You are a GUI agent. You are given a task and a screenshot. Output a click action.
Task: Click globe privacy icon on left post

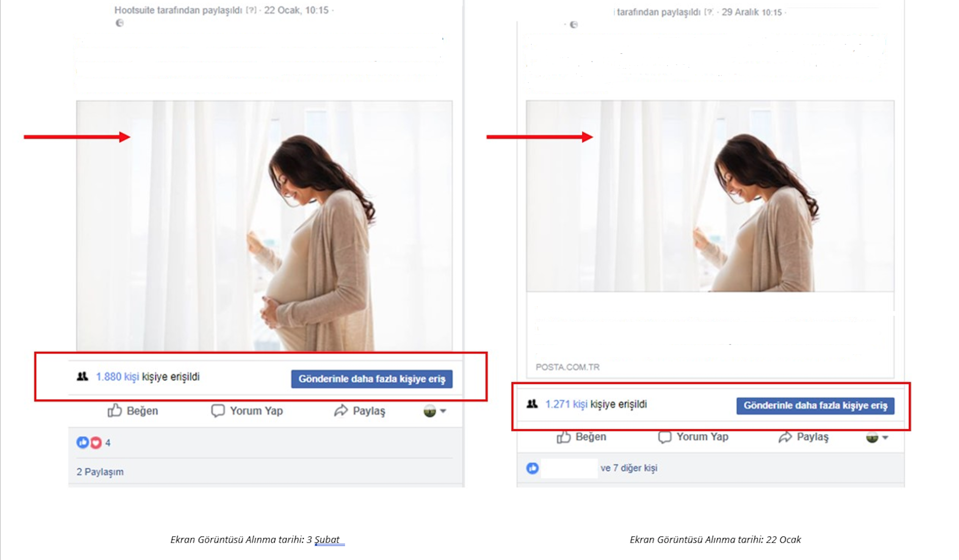pyautogui.click(x=119, y=23)
